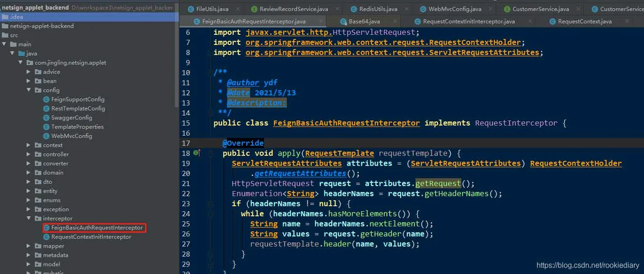Click the RequestInterceptor interface name on line 15
Screen dimensions: 644x274
coord(516,123)
